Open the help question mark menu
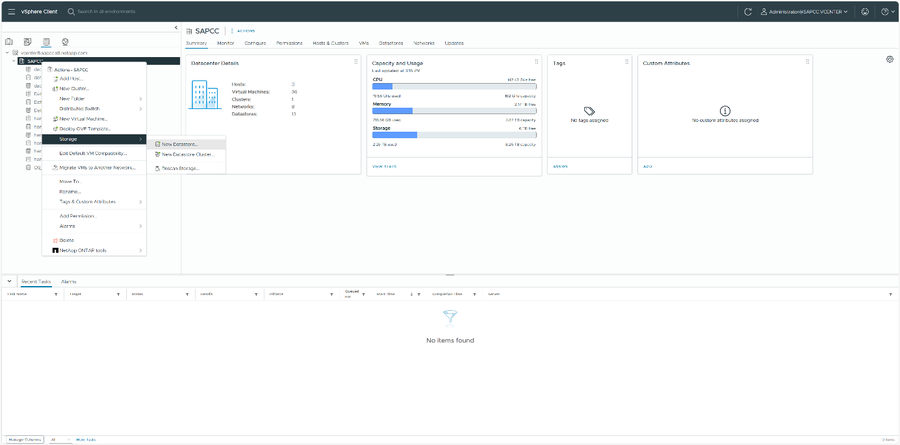This screenshot has height=445, width=900. (x=886, y=11)
